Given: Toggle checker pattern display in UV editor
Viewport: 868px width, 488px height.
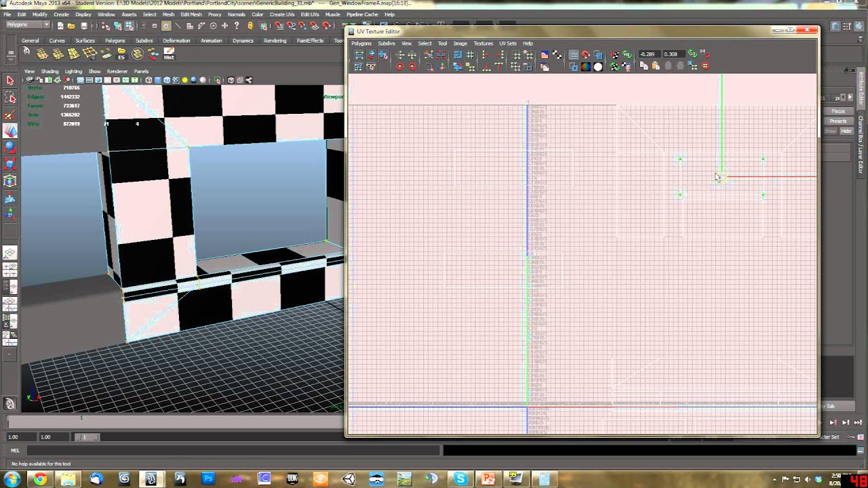Looking at the screenshot, I should click(x=557, y=55).
